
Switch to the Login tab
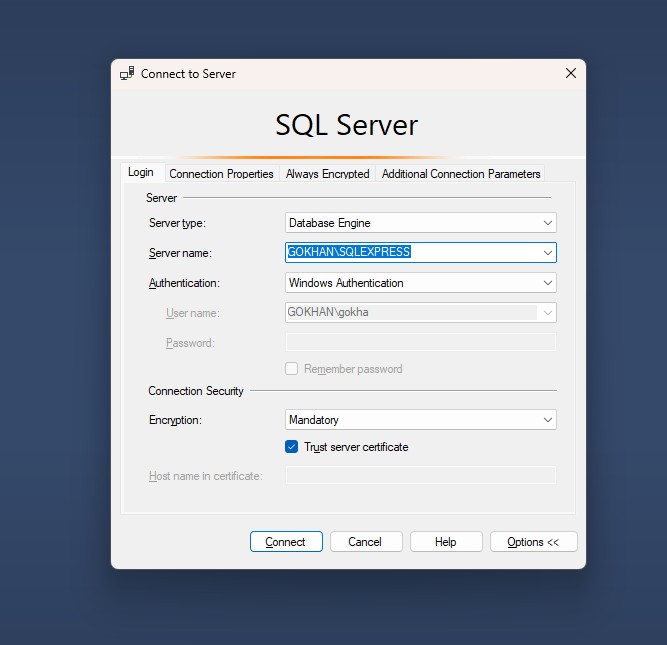[141, 172]
